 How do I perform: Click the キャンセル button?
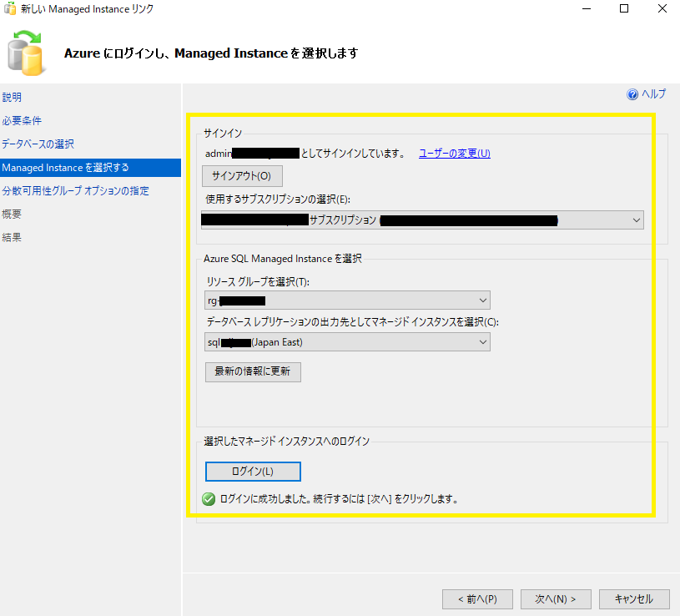pos(634,598)
